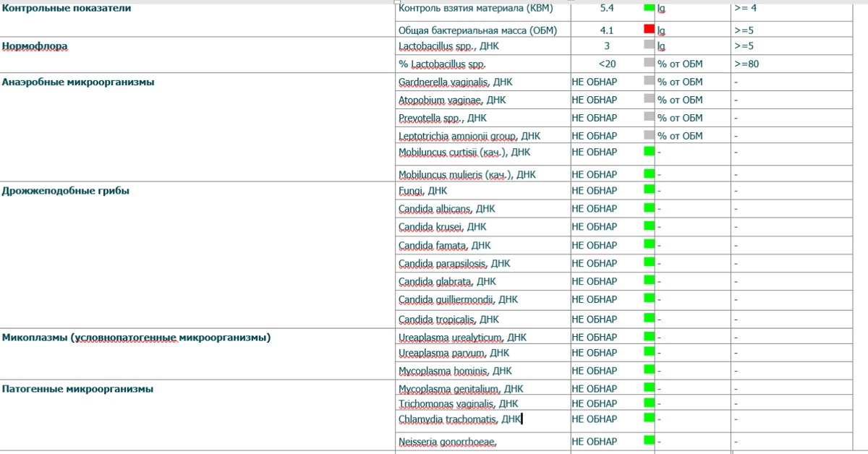The height and width of the screenshot is (454, 868).
Task: Click 'НЕ ОБНАР' in Neisseria gonorrhoeae row
Action: [x=595, y=442]
